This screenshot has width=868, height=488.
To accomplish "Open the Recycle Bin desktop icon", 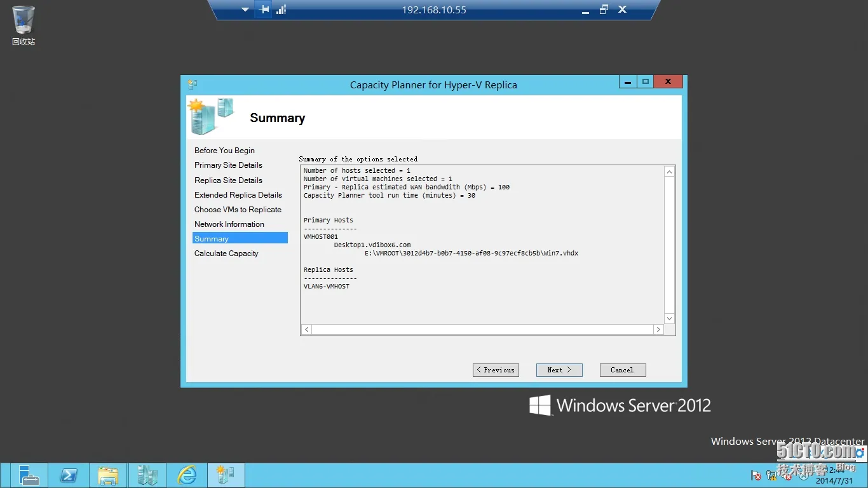I will [24, 25].
